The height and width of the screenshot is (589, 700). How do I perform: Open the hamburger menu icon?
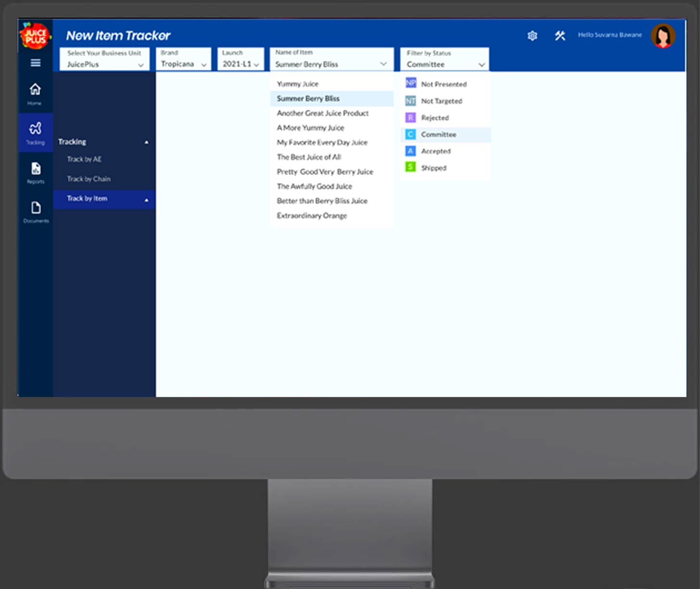(35, 63)
